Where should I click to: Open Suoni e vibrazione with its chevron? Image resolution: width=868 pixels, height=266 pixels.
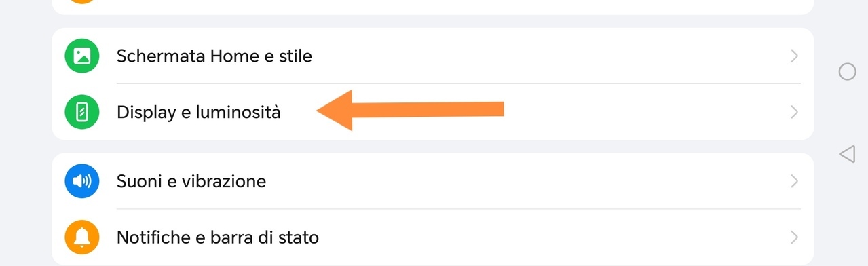(794, 181)
